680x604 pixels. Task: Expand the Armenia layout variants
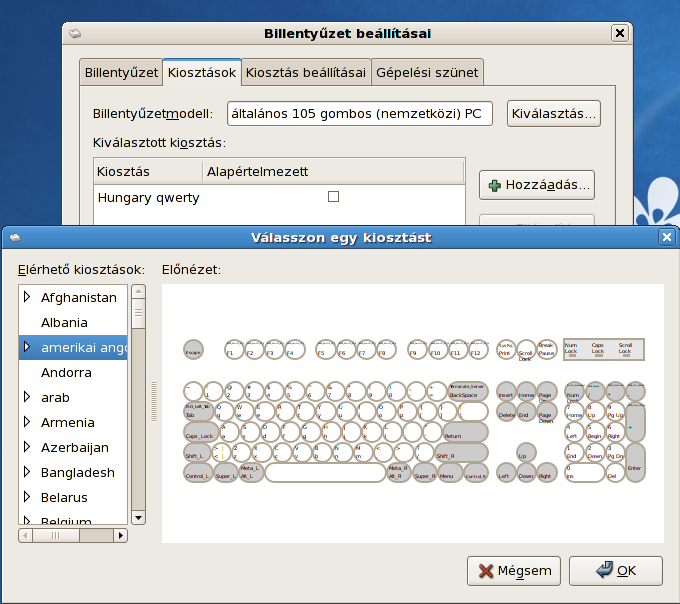pos(27,422)
